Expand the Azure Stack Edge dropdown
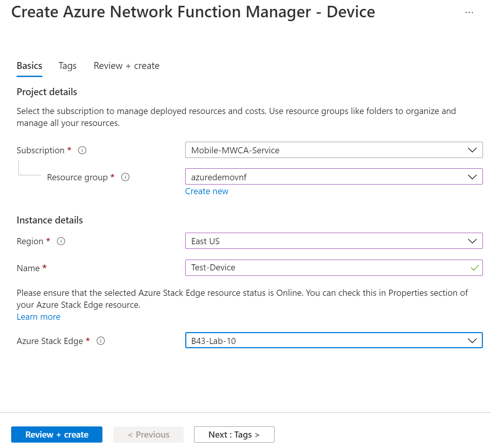Image resolution: width=491 pixels, height=448 pixels. [x=471, y=340]
